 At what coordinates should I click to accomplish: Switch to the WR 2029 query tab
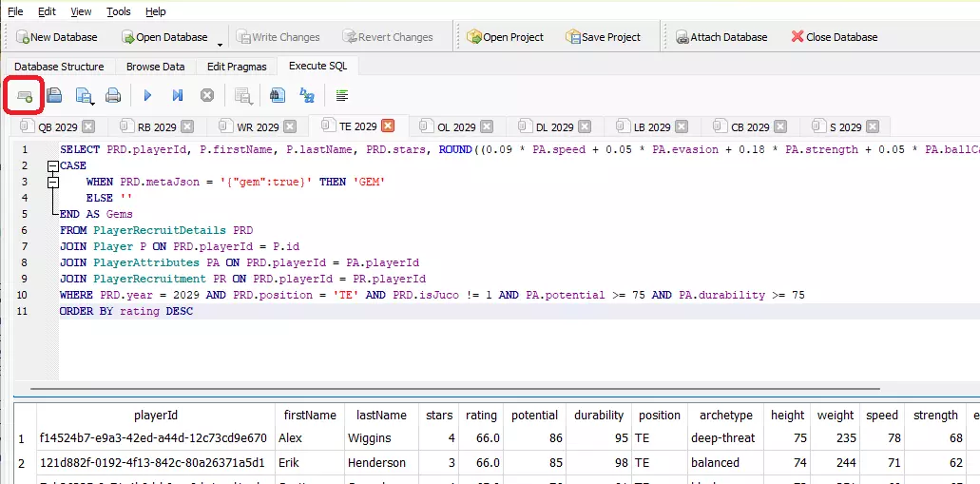pos(257,126)
